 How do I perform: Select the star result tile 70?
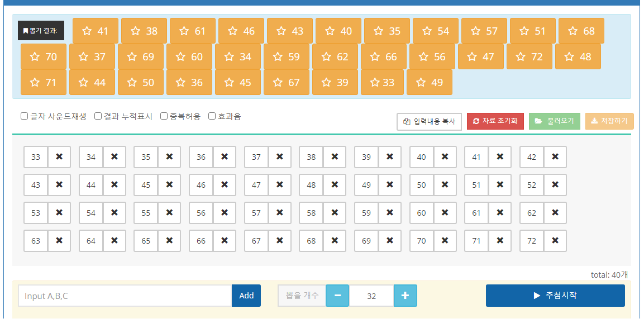click(44, 57)
